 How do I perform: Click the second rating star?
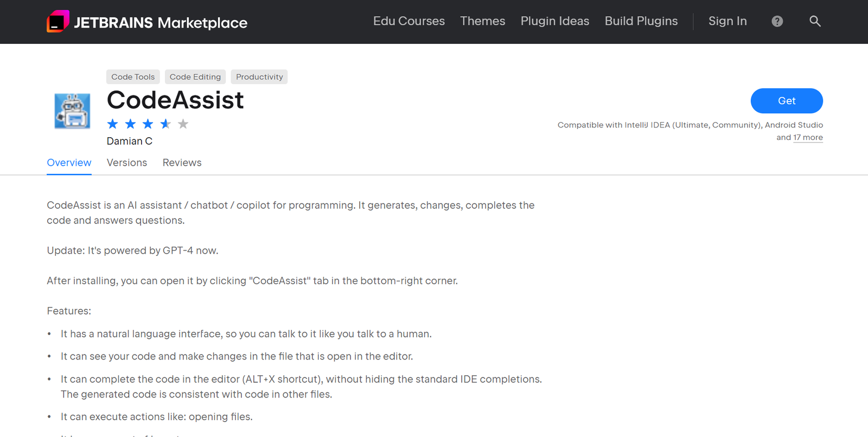(130, 124)
